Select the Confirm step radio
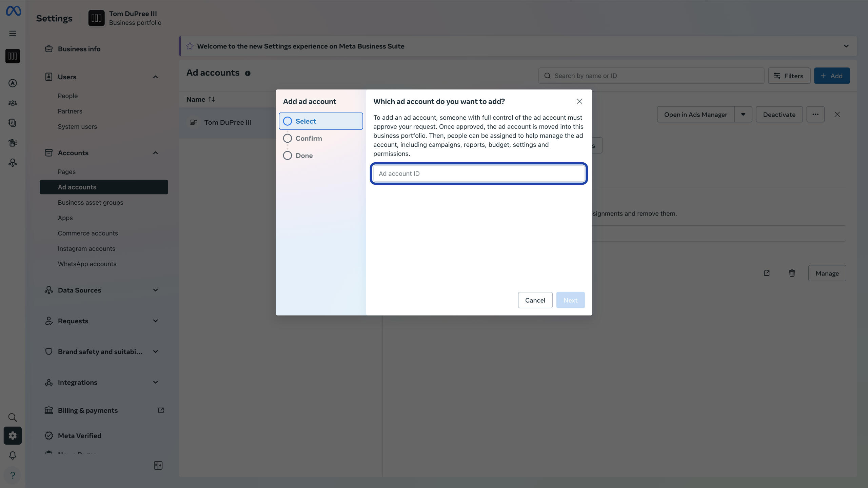Viewport: 868px width, 488px height. tap(288, 138)
